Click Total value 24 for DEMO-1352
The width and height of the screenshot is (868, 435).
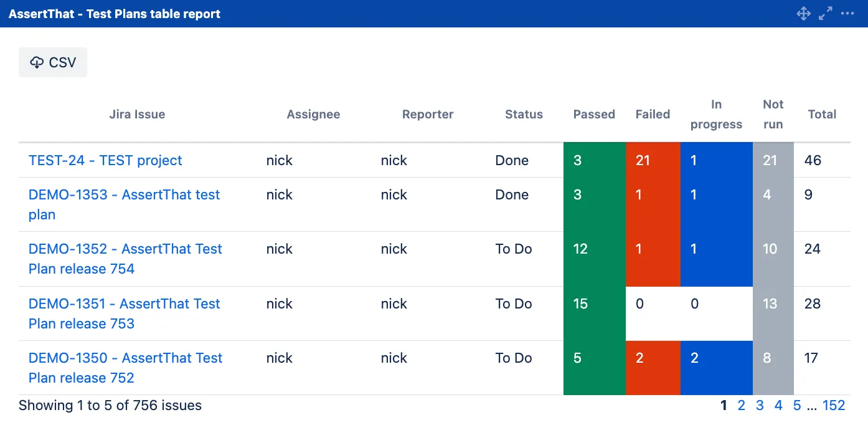[x=812, y=249]
